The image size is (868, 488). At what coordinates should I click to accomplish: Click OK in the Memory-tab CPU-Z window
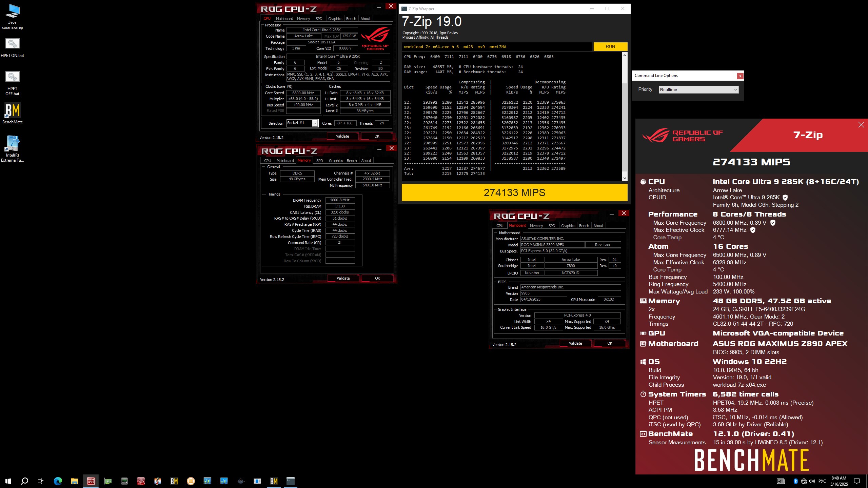coord(377,278)
